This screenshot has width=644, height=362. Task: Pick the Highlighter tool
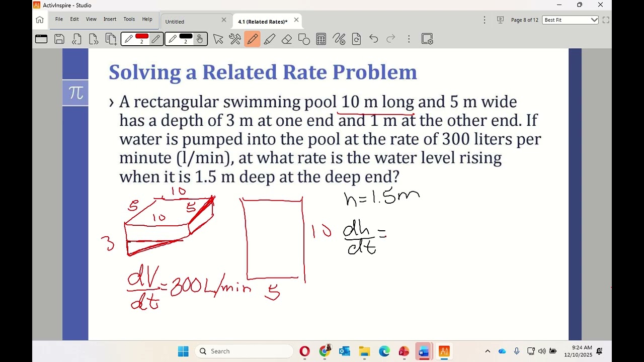[x=270, y=39]
